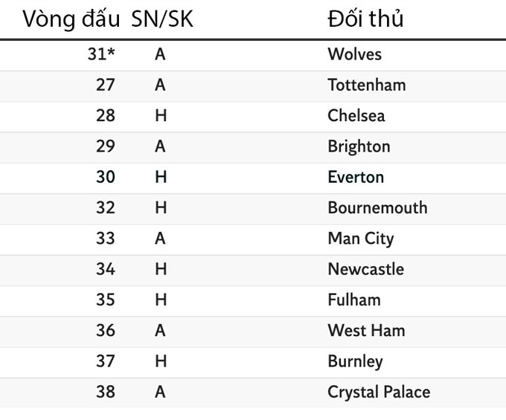The image size is (506, 420).
Task: Select the Đối thủ column header
Action: pyautogui.click(x=365, y=19)
